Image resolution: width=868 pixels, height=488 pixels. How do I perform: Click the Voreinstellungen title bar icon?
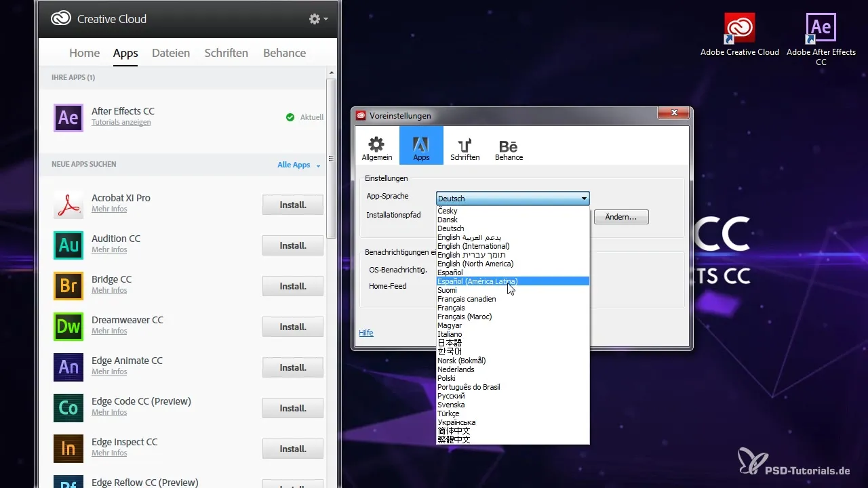361,116
